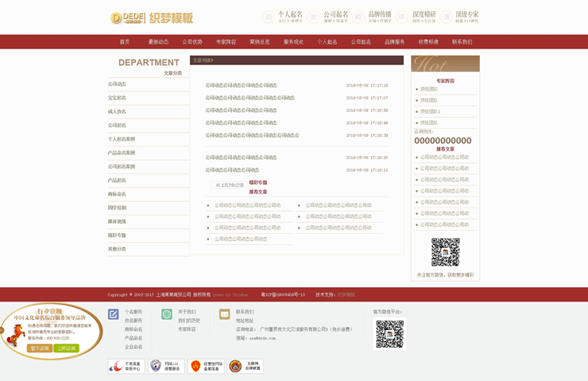Click the 个名服务 edit icon in footer
Screen dimensions: 588x381
coord(114,314)
